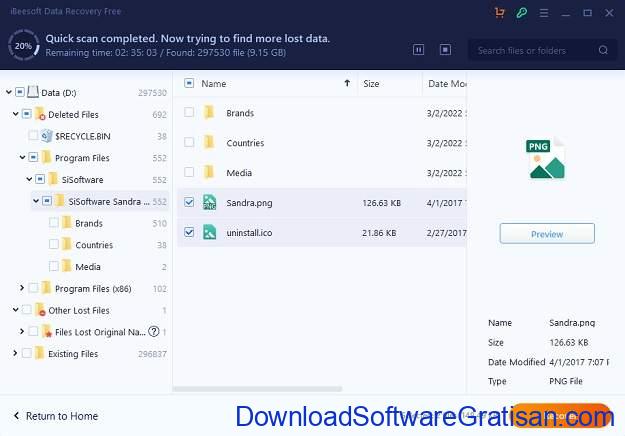Click Other Lost Files folder icon
625x436 pixels.
pyautogui.click(x=40, y=310)
